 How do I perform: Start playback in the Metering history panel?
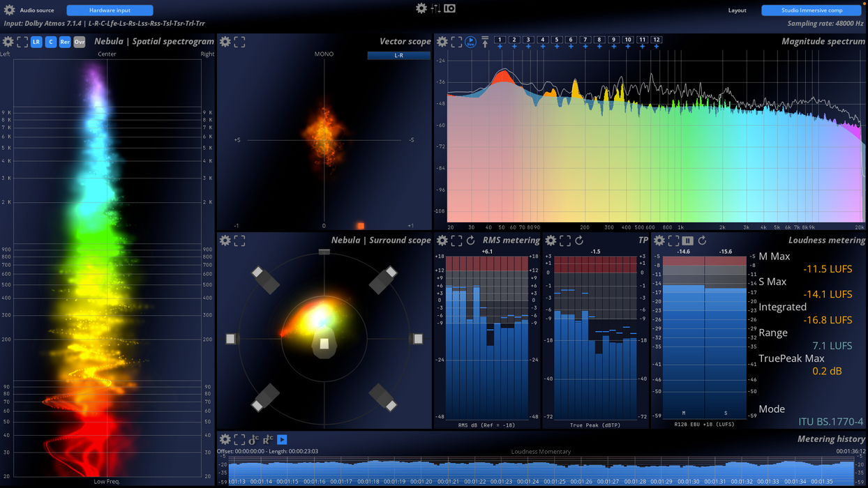(282, 440)
